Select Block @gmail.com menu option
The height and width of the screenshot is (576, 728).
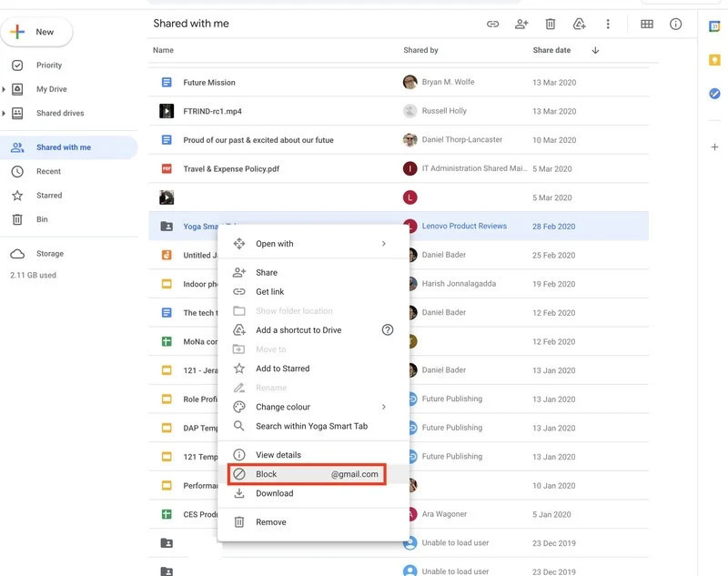(313, 474)
